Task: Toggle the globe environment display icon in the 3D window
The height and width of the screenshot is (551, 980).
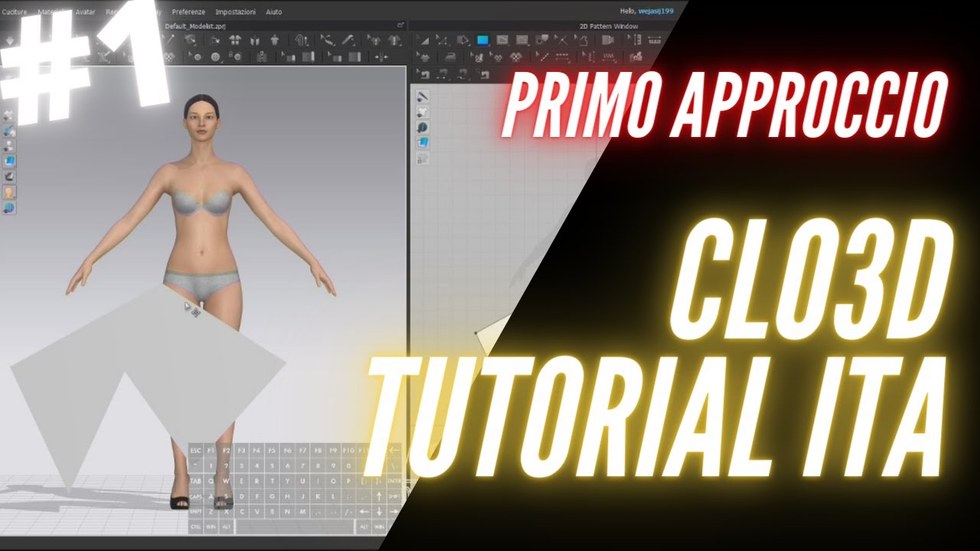Action: [x=9, y=207]
